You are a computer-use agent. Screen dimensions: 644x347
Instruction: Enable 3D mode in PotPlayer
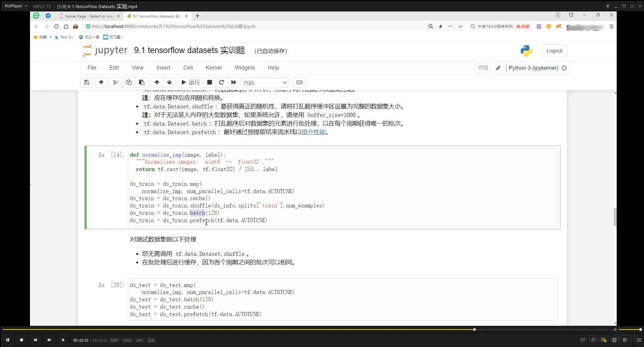[x=593, y=340]
